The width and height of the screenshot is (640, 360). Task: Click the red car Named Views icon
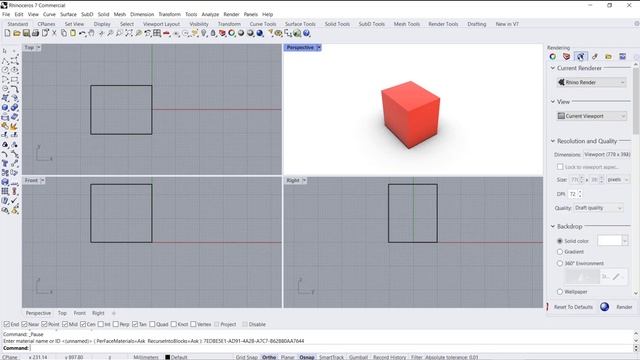[x=167, y=33]
